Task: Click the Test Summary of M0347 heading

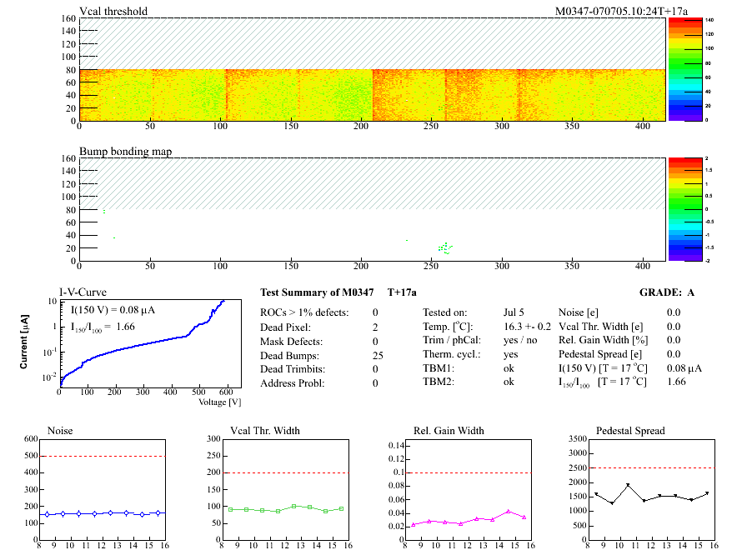Action: click(x=317, y=293)
